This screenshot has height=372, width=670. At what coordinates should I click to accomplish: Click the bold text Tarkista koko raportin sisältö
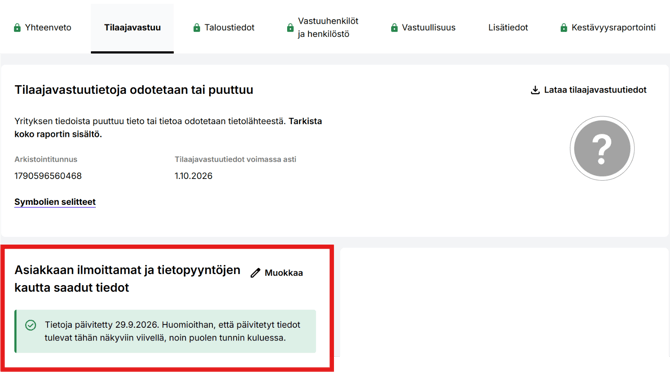168,128
